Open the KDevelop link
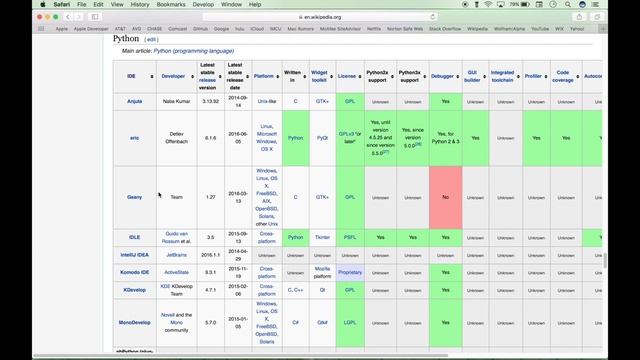Viewport: 640px width, 360px height. click(135, 290)
